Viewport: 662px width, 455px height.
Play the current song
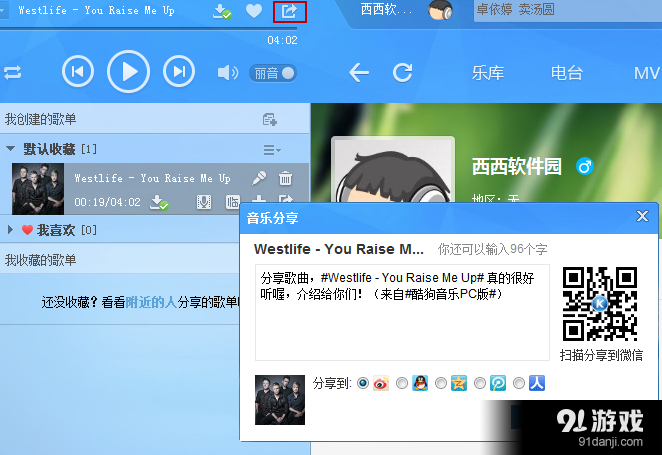(128, 72)
